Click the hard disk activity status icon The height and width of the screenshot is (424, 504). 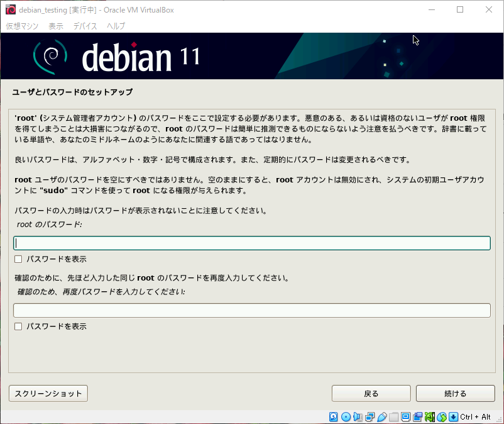click(333, 417)
